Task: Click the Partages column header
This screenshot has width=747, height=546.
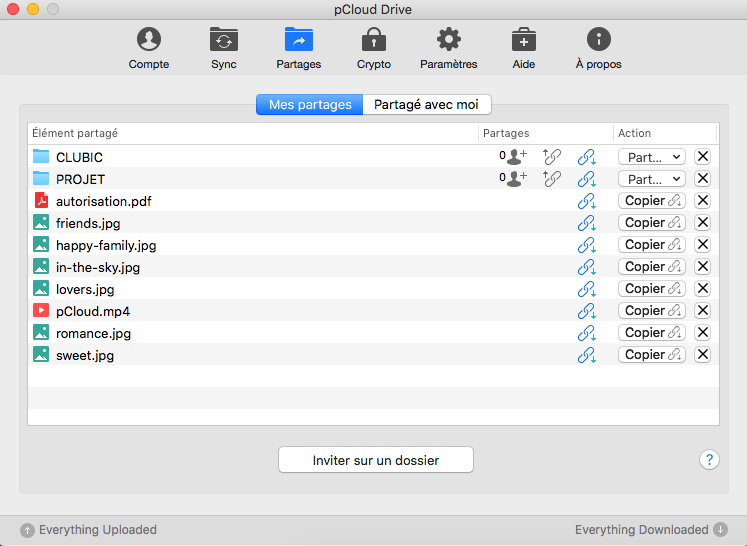Action: (545, 133)
